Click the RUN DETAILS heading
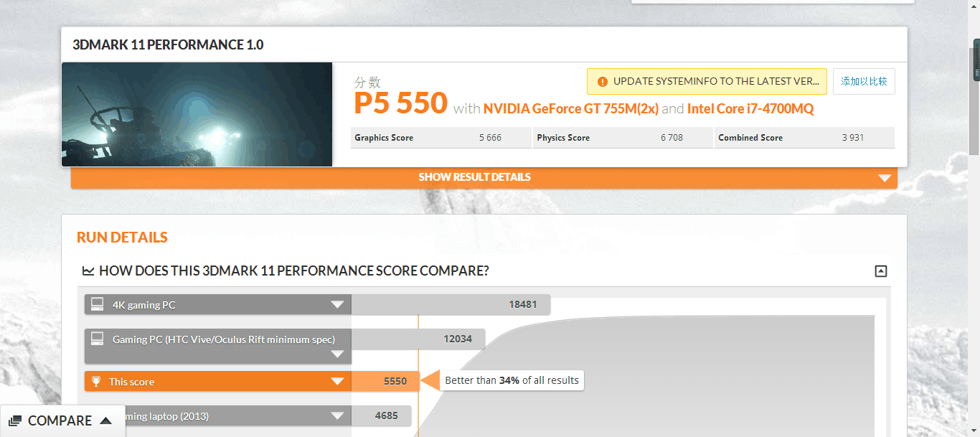Image resolution: width=980 pixels, height=437 pixels. click(x=122, y=238)
